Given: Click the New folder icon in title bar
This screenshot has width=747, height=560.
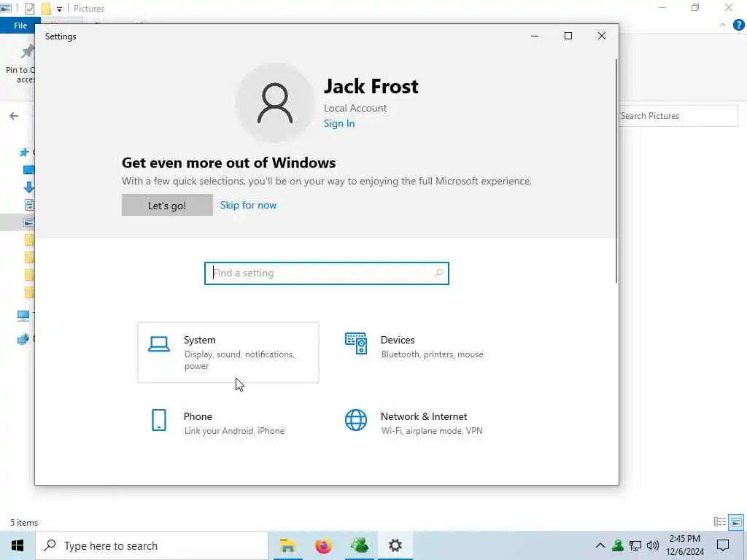Looking at the screenshot, I should tap(46, 8).
